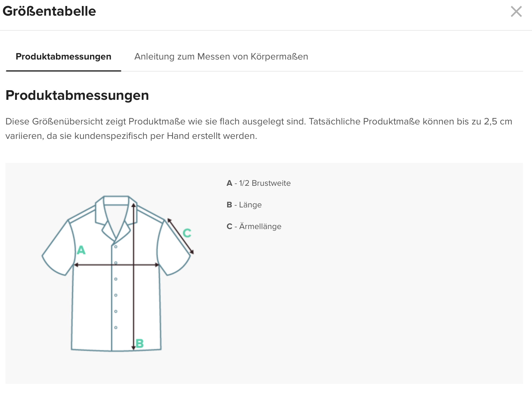Viewport: 532px width, 401px height.
Task: Click the green letter A on shirt diagram
Action: pyautogui.click(x=81, y=250)
